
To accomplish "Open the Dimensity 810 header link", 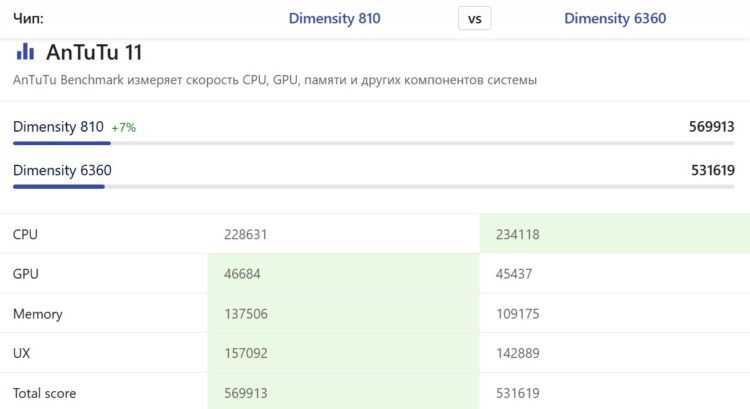I will (334, 19).
